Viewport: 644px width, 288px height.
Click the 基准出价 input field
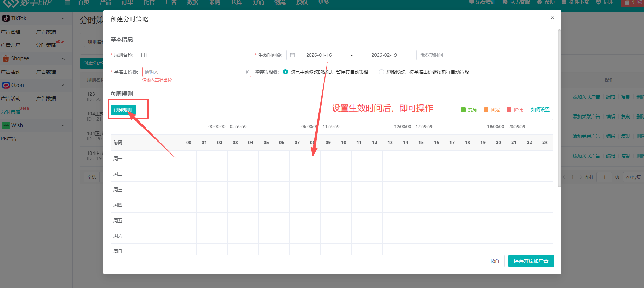[x=194, y=72]
